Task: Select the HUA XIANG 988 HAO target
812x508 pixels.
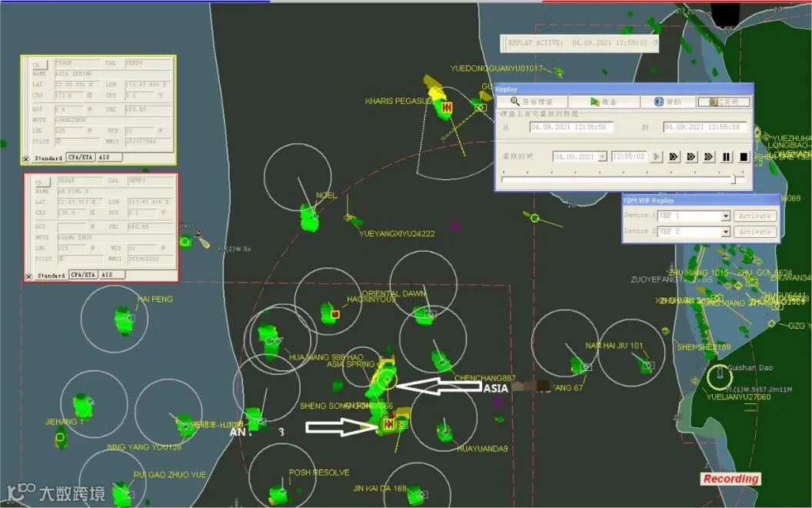Action: point(269,341)
